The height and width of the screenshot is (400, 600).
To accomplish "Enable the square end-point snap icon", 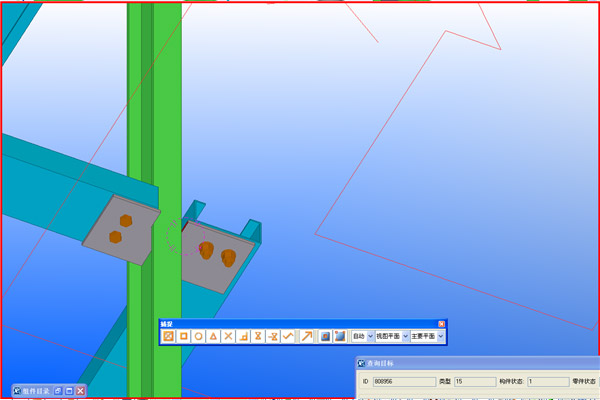I will coord(184,336).
